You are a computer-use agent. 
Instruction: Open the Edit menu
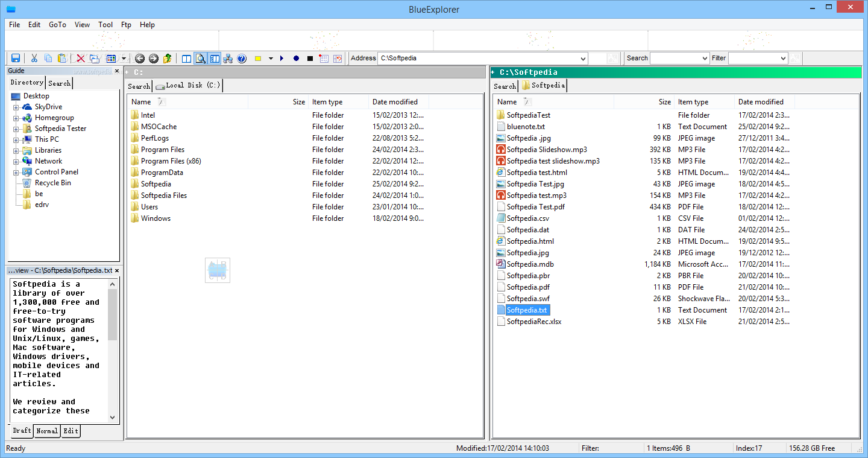pos(34,25)
